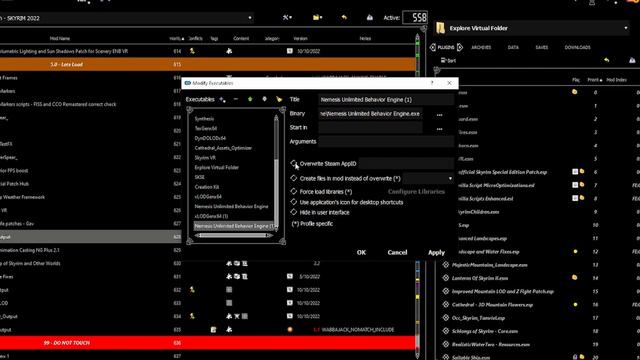Click the Title input field
The height and width of the screenshot is (360, 640).
click(386, 100)
